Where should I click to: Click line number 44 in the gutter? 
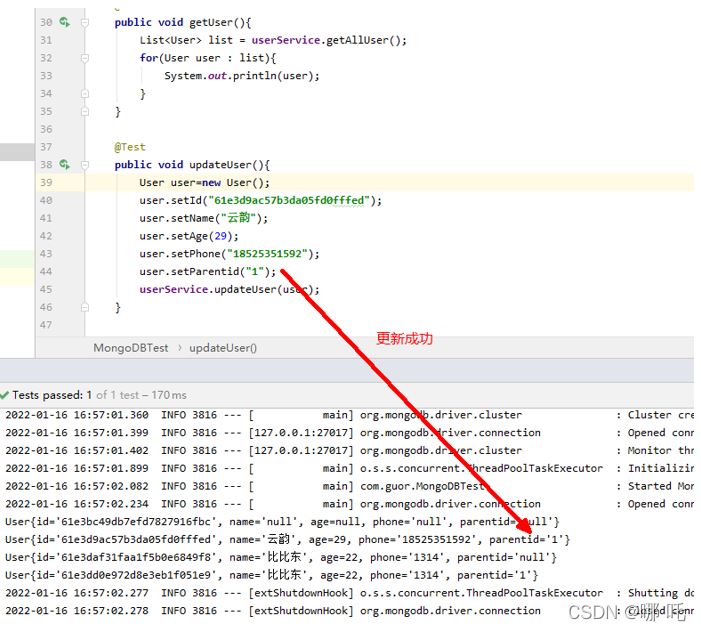click(x=46, y=271)
